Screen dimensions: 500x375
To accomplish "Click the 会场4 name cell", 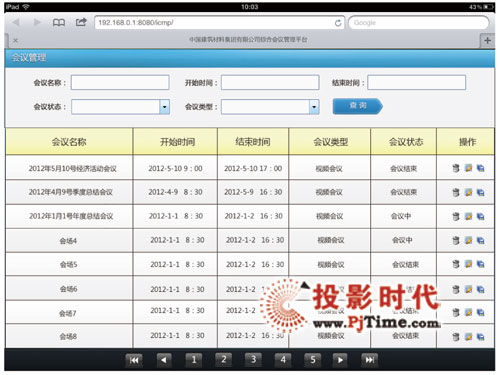I will point(68,241).
